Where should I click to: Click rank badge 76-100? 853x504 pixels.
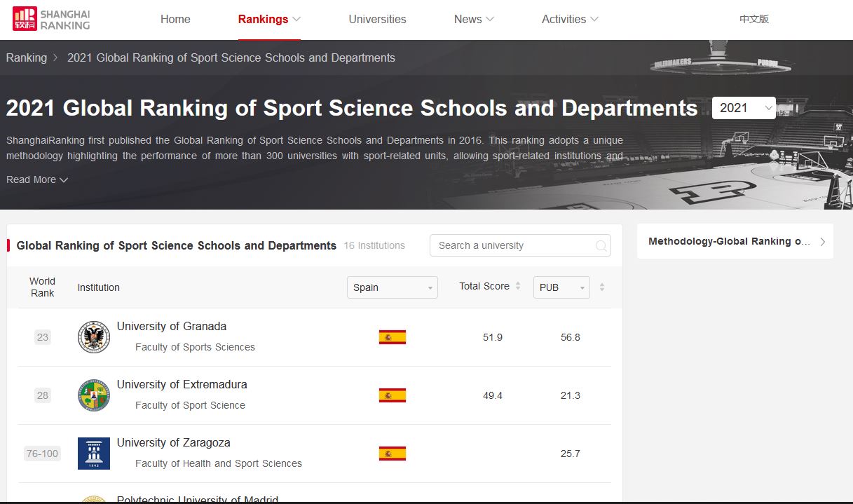(42, 454)
